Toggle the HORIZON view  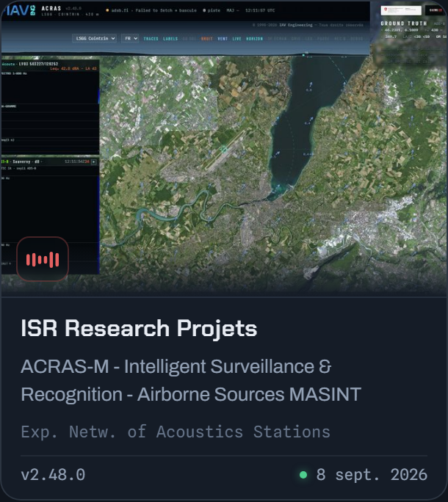(254, 39)
